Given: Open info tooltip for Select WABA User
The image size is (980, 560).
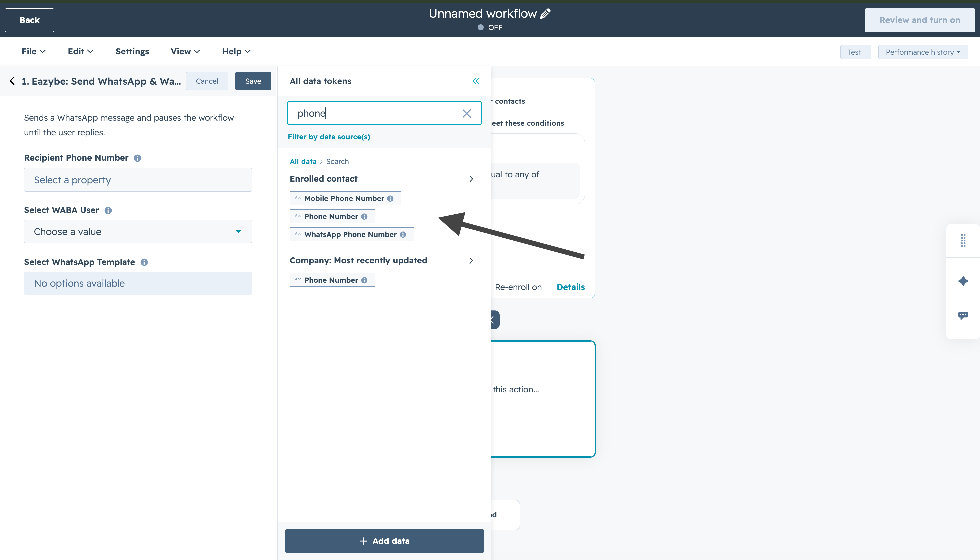Looking at the screenshot, I should (108, 210).
